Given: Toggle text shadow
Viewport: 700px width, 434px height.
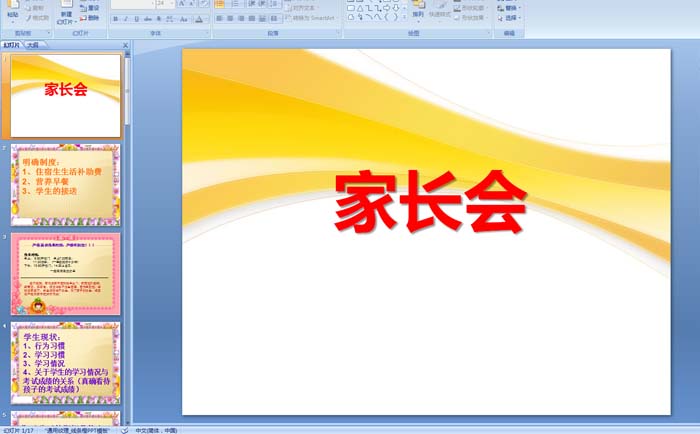Looking at the screenshot, I should pos(159,19).
